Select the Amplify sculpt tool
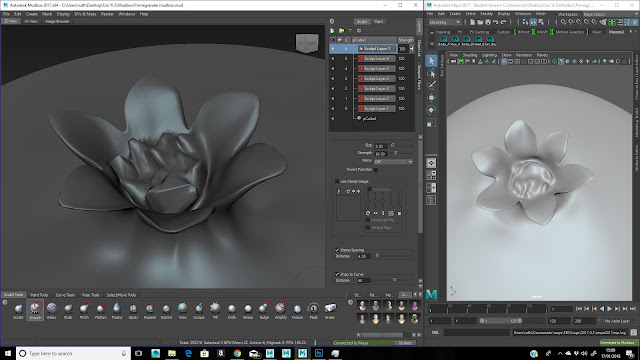Image resolution: width=640 pixels, height=360 pixels. click(x=281, y=311)
